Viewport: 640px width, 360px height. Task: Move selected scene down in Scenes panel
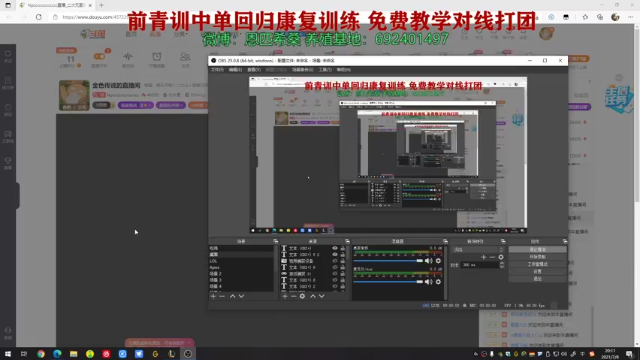pos(241,296)
